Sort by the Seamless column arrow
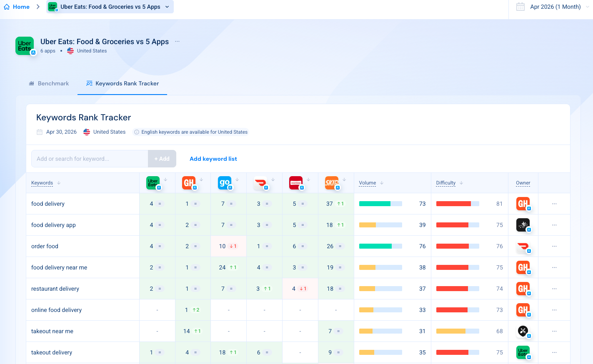The height and width of the screenshot is (364, 593). (308, 180)
